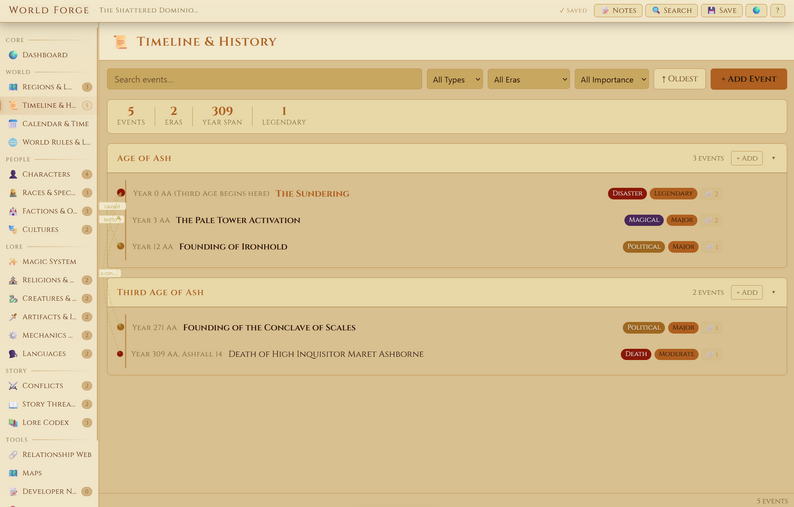This screenshot has height=507, width=794.
Task: Open Creatures section in sidebar
Action: [49, 298]
